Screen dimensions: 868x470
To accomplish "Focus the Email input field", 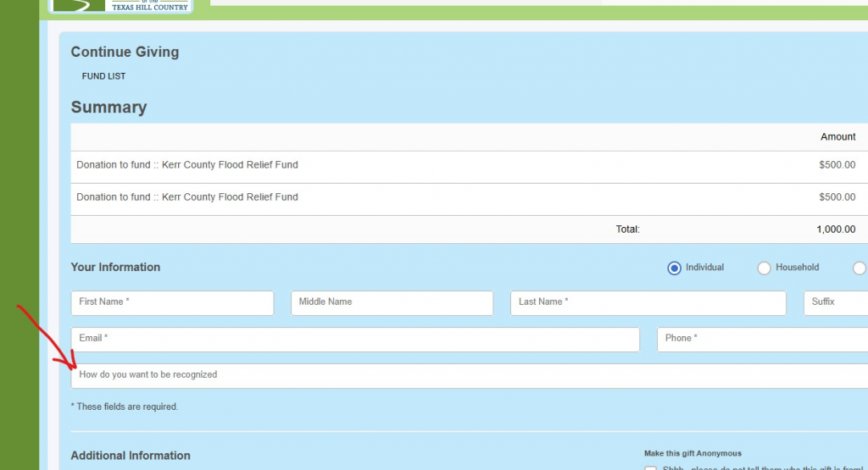I will pyautogui.click(x=354, y=339).
